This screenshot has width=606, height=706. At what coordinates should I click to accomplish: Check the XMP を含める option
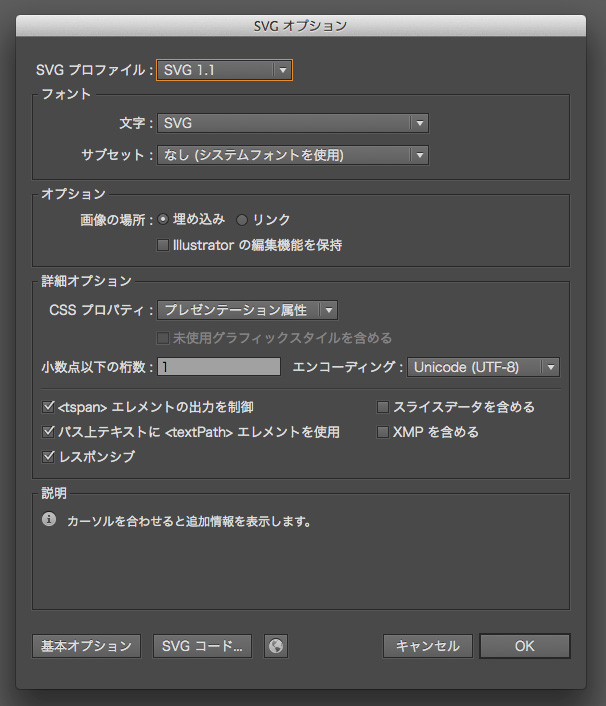point(383,432)
